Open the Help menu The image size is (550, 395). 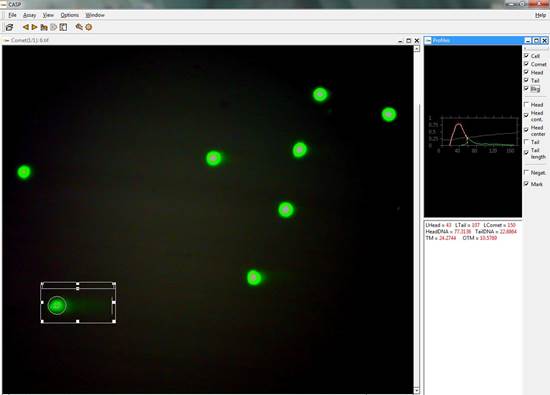[540, 15]
